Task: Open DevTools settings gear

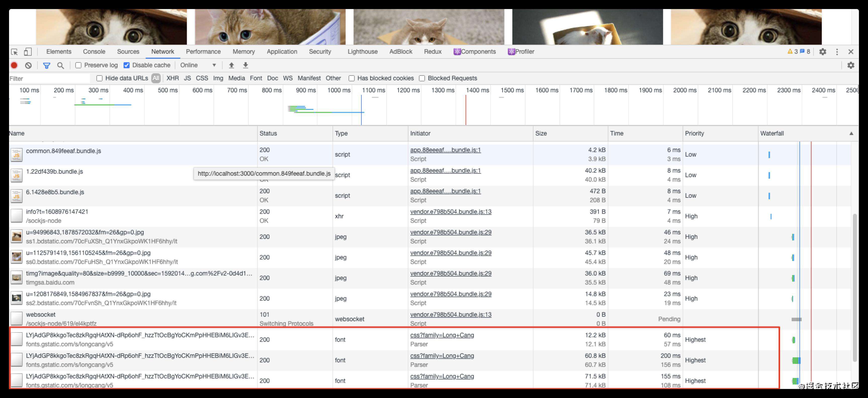Action: click(823, 52)
